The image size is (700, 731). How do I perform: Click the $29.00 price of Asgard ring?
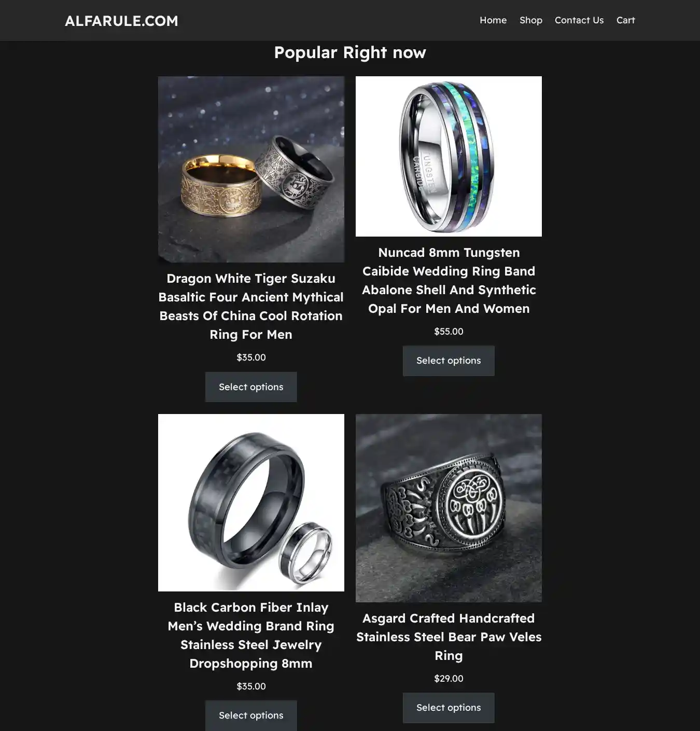coord(449,678)
